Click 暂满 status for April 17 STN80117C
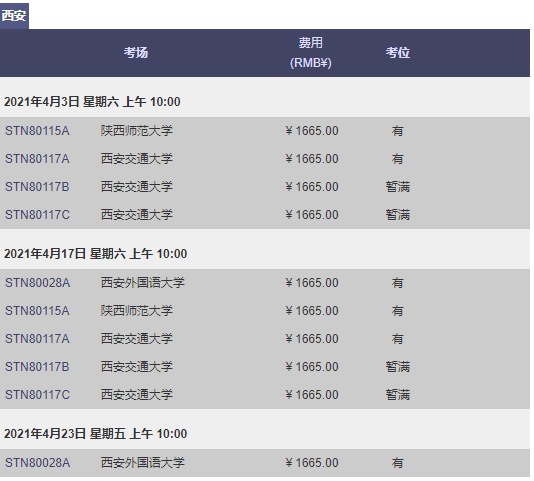The height and width of the screenshot is (481, 534). [397, 394]
